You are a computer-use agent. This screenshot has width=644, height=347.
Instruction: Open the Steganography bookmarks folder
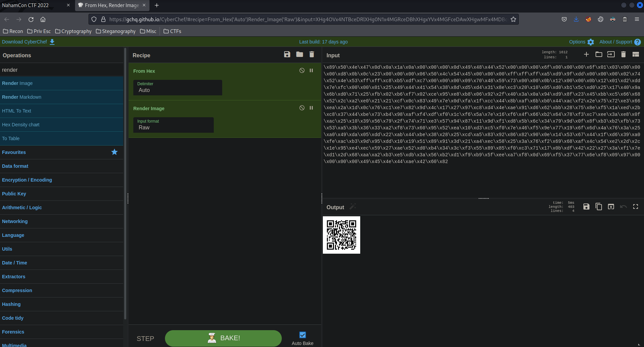(x=115, y=31)
